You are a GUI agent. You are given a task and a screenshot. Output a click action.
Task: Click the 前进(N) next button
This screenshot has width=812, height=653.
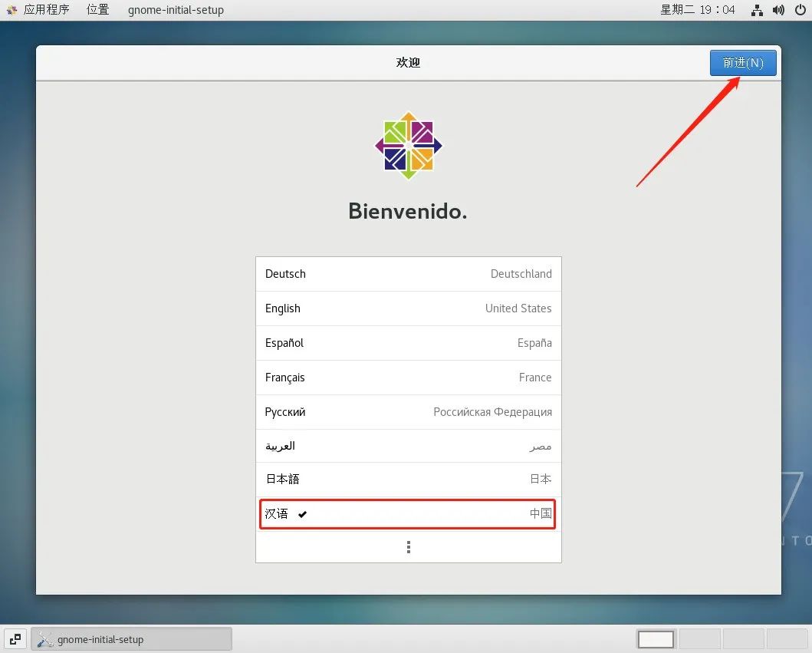(742, 63)
